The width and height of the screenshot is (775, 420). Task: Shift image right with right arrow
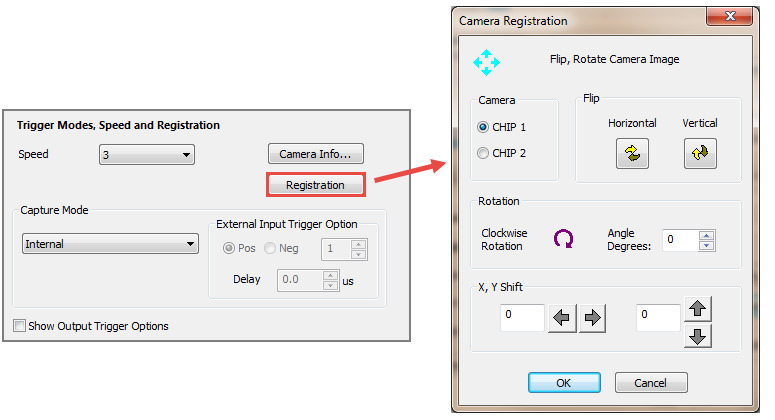(x=592, y=318)
